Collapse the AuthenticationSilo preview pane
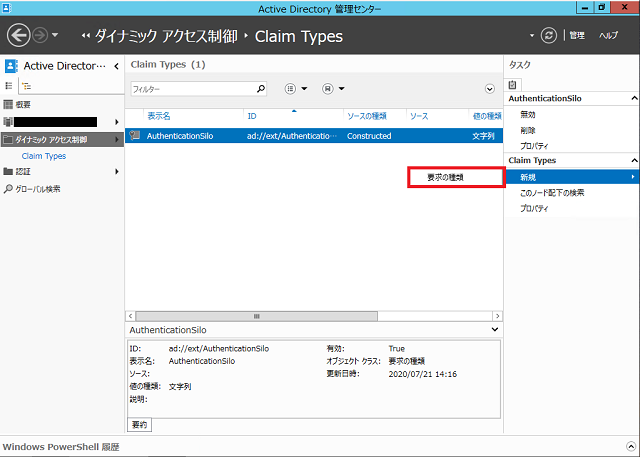The image size is (640, 457). point(494,328)
